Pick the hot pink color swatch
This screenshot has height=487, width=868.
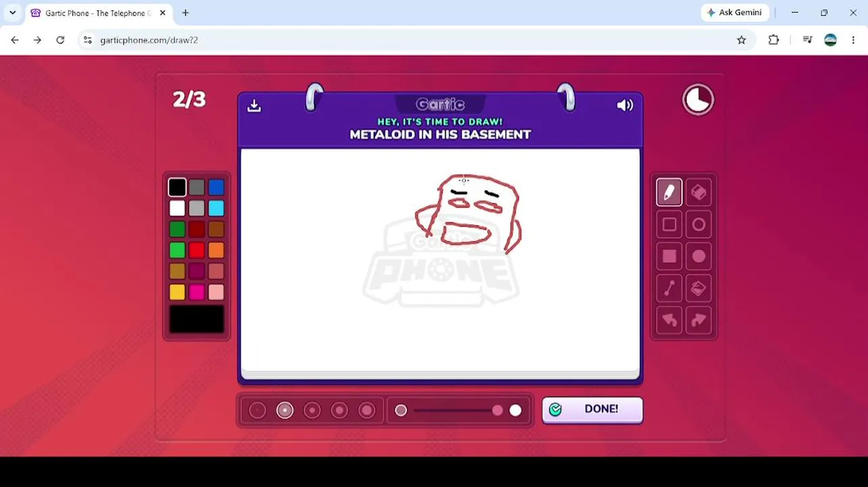tap(197, 292)
